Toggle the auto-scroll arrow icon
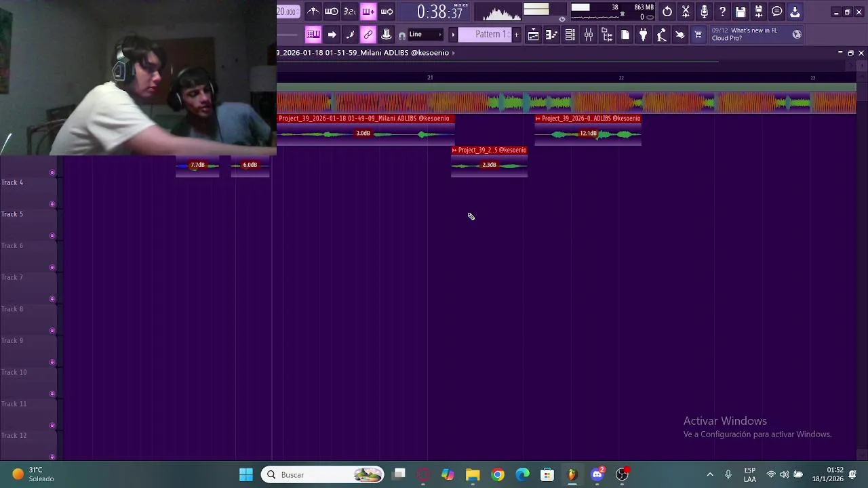The width and height of the screenshot is (868, 488). (332, 35)
